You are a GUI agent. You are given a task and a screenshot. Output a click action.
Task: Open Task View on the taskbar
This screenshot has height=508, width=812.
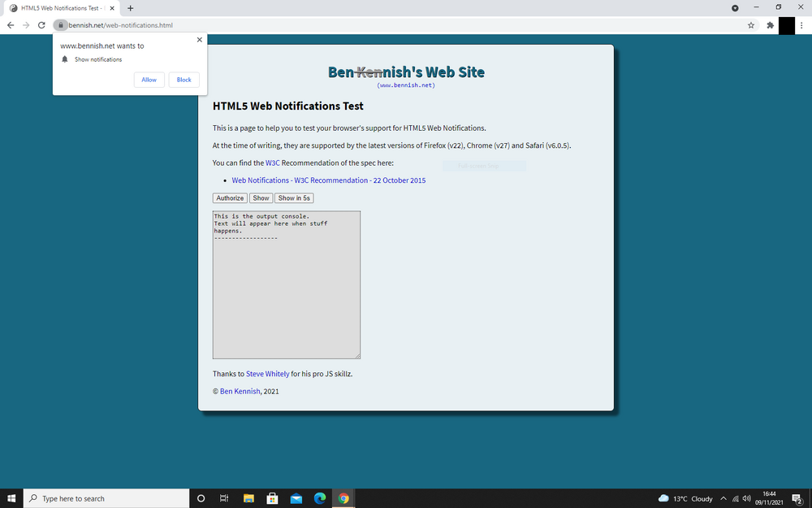(x=224, y=498)
